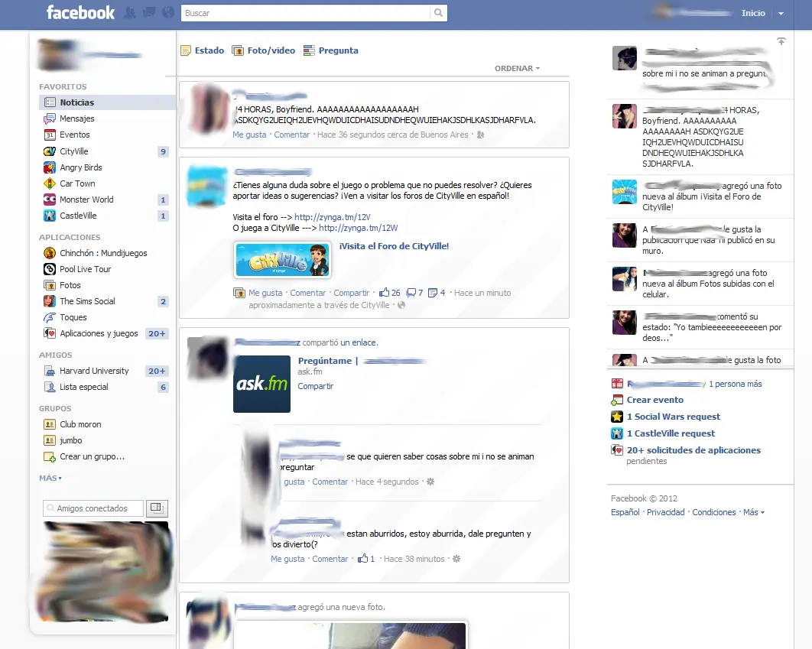The width and height of the screenshot is (812, 649).
Task: Select Estado status composer tab
Action: click(x=203, y=50)
